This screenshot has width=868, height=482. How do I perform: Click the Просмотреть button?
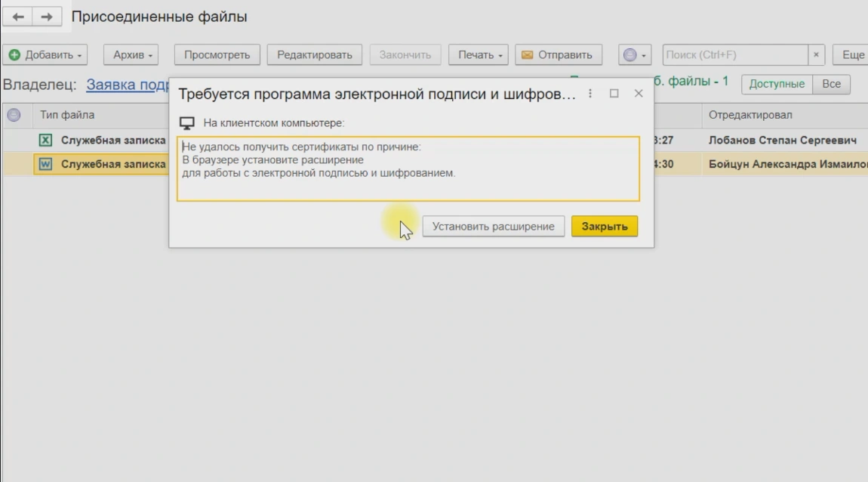[217, 55]
